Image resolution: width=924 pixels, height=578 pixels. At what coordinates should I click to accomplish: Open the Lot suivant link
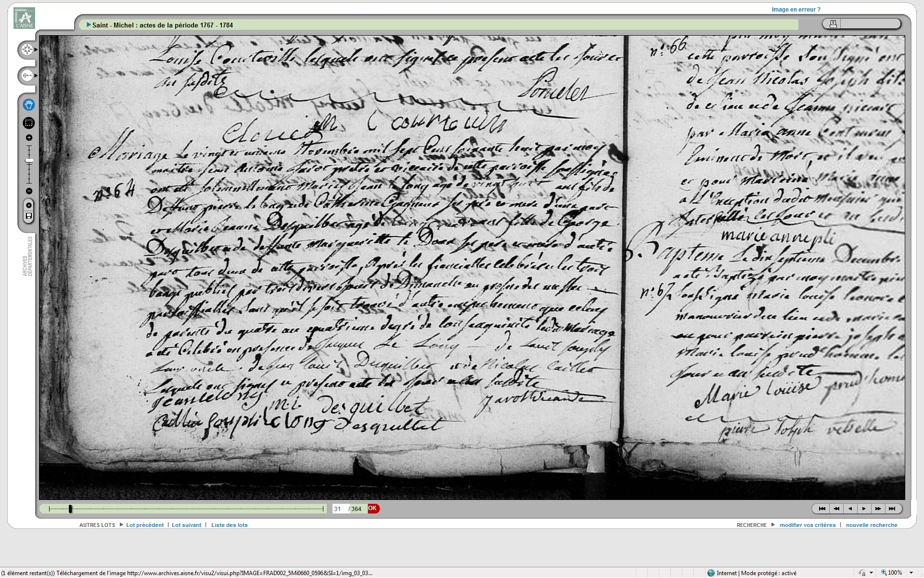(186, 525)
